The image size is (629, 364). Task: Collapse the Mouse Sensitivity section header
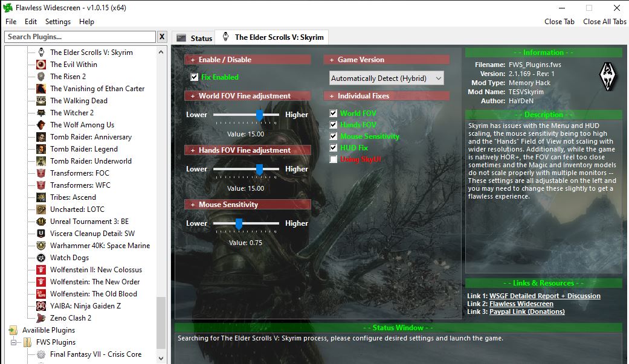point(248,205)
